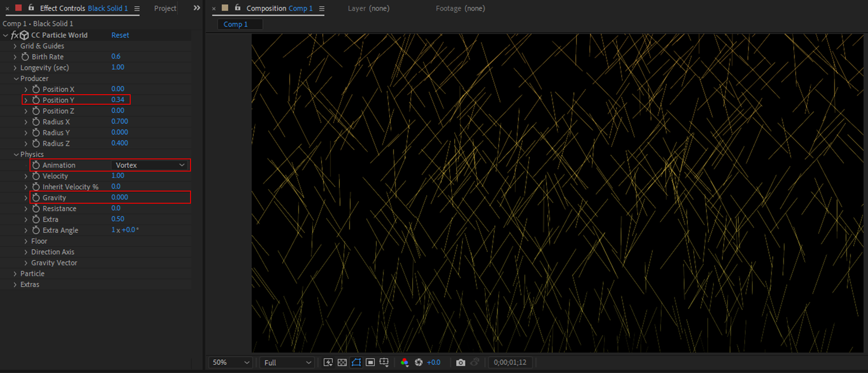Screen dimensions: 868x373
Task: Click Reset for CC Particle World
Action: (120, 35)
